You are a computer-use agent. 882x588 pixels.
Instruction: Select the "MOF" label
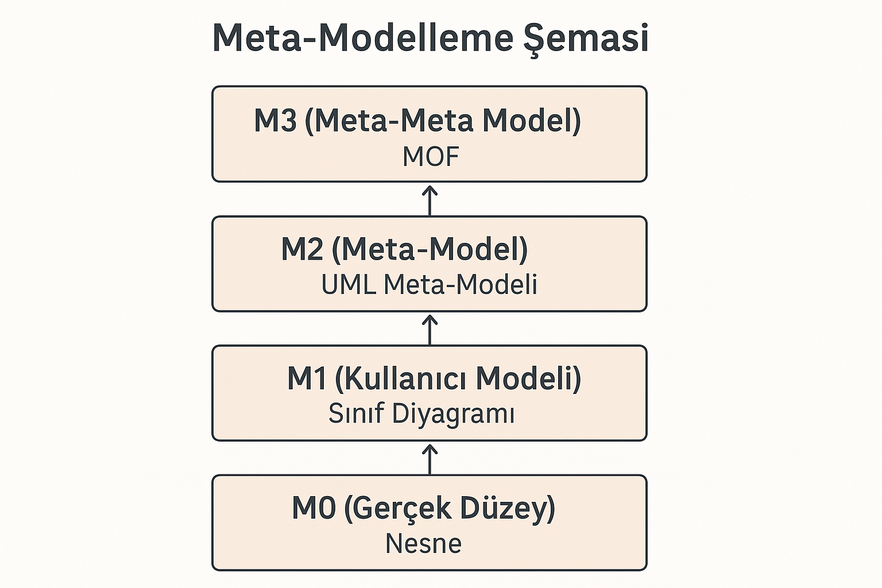[431, 156]
